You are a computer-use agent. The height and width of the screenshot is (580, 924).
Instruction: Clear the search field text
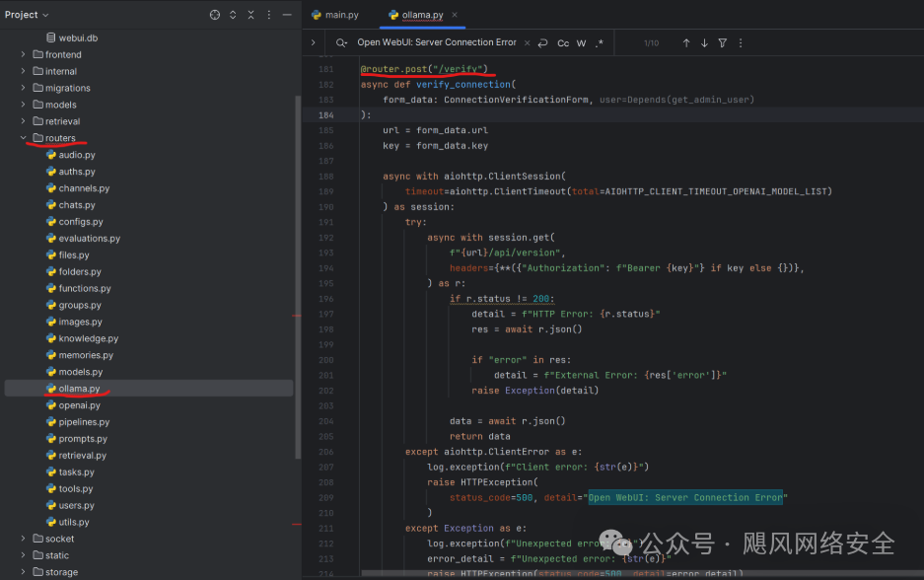click(x=527, y=42)
